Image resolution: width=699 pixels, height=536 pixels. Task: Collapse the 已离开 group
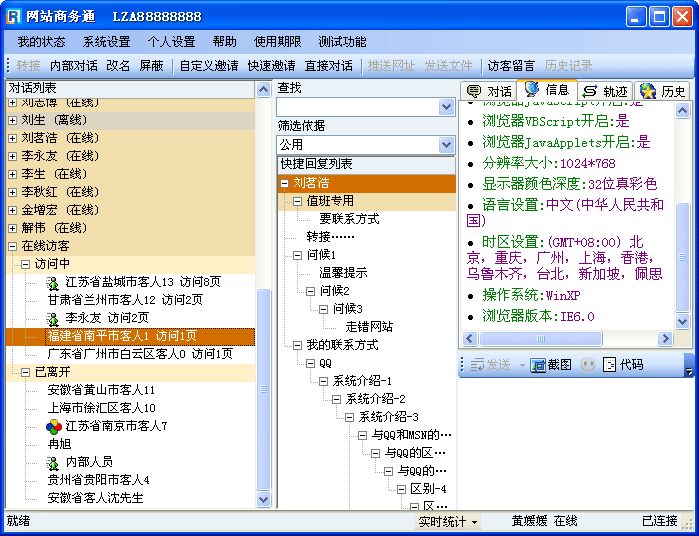click(x=26, y=372)
